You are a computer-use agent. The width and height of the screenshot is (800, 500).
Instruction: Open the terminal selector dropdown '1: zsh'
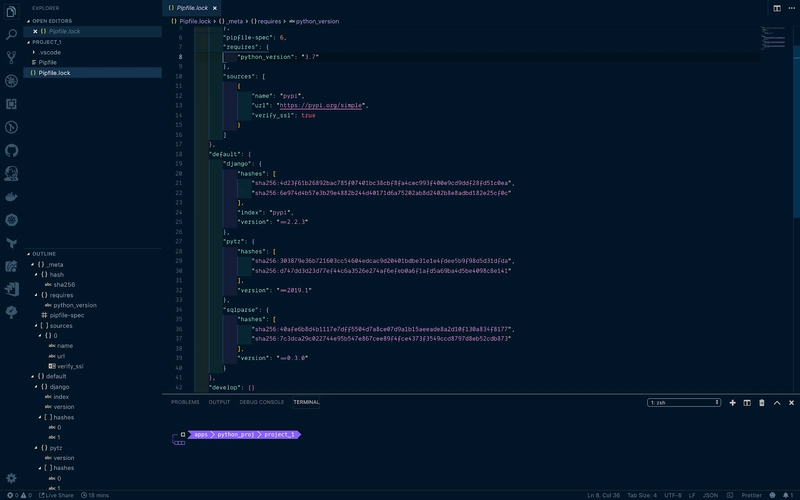pyautogui.click(x=684, y=402)
